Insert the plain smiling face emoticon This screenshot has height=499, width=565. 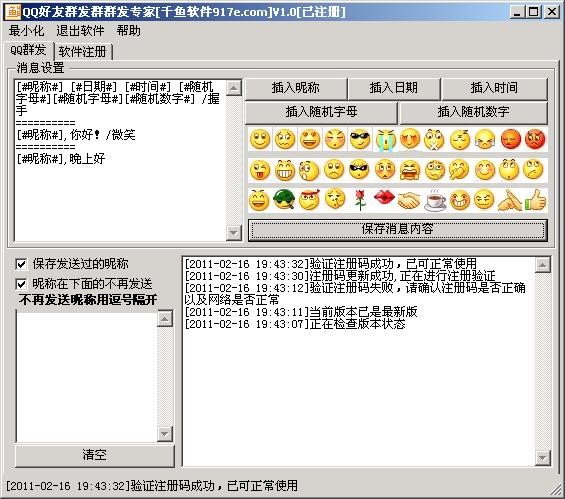coord(260,139)
